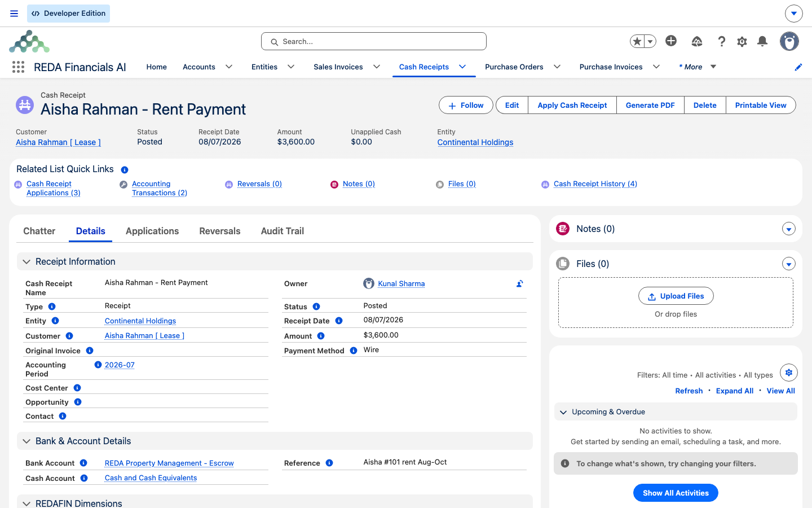Screen dimensions: 812x508
Task: Collapse the Receipt Information section
Action: point(27,262)
